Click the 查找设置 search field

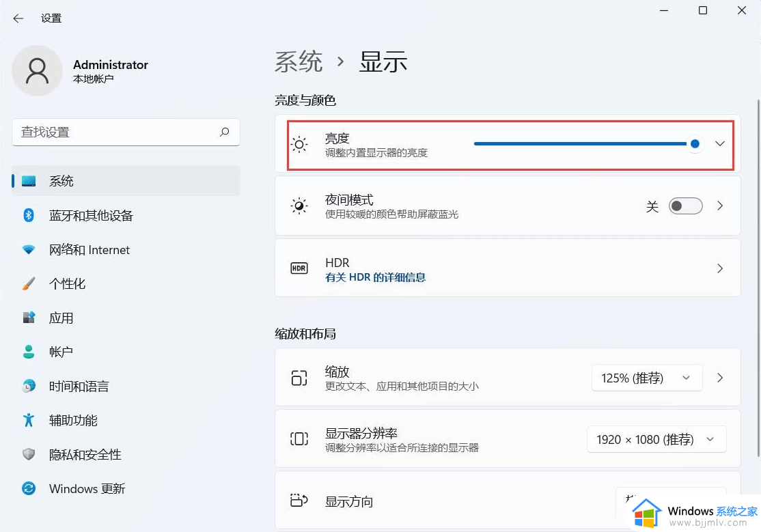tap(126, 132)
